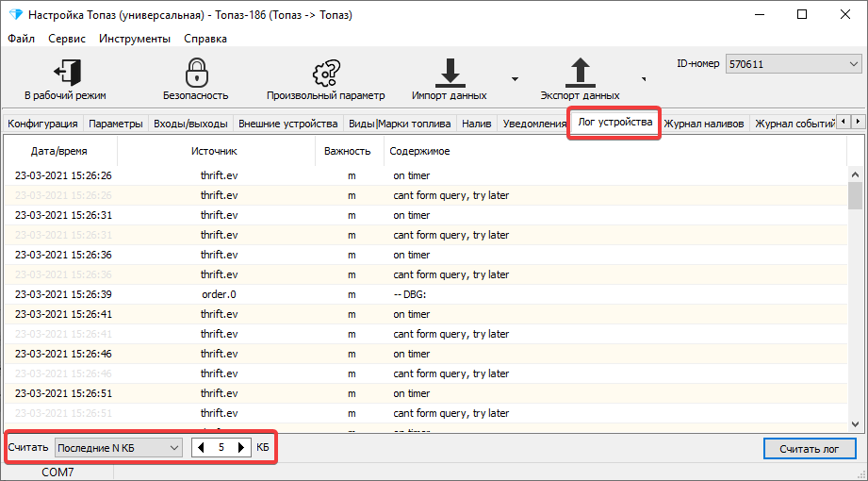868x481 pixels.
Task: Open Считать mode dropdown Последние N КБ
Action: 119,448
